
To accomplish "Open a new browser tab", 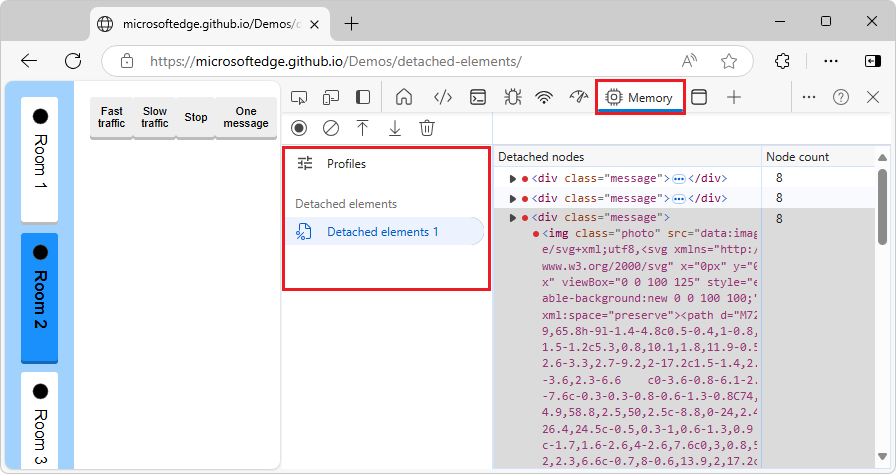I will point(351,24).
